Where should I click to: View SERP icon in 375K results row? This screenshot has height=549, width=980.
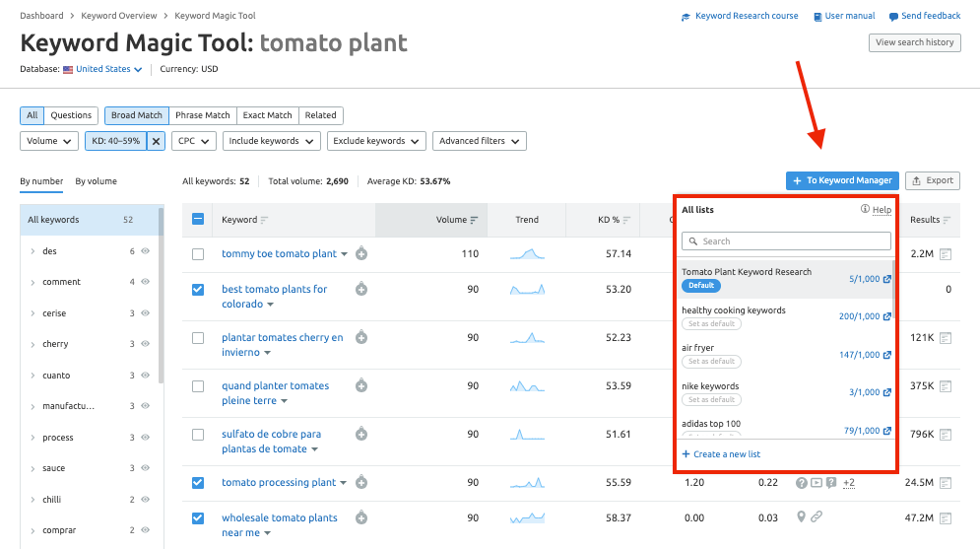[x=946, y=386]
